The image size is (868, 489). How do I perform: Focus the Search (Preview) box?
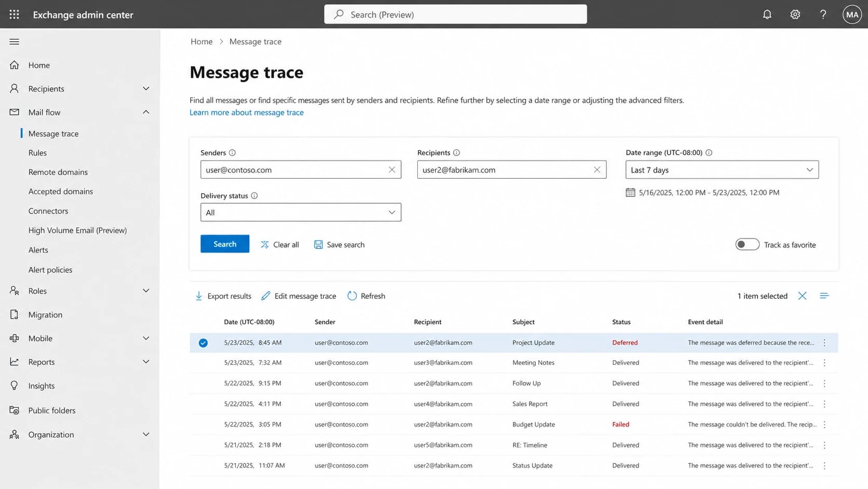pos(455,15)
